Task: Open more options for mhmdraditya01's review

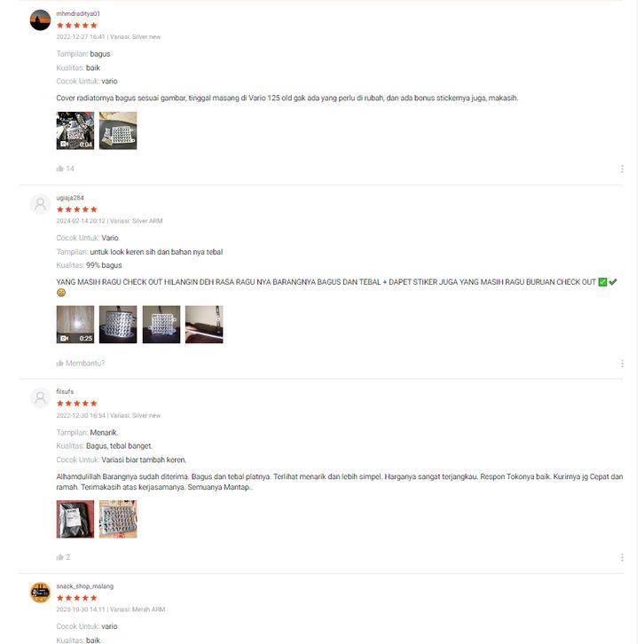Action: click(622, 169)
